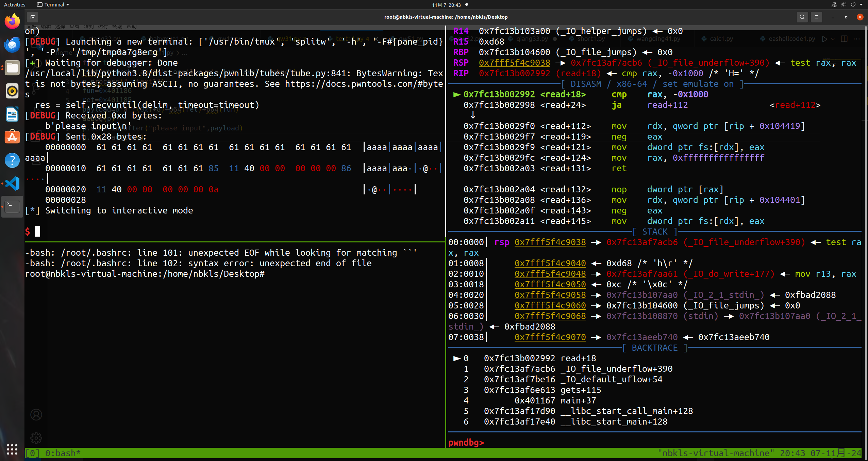Open the power status menu at top right
This screenshot has width=868, height=461.
point(854,4)
